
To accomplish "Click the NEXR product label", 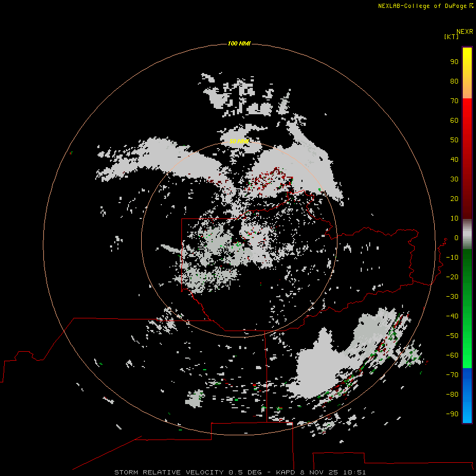I will click(x=465, y=32).
